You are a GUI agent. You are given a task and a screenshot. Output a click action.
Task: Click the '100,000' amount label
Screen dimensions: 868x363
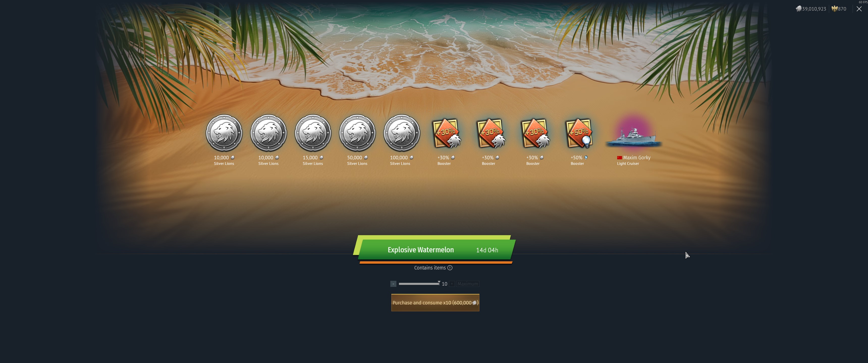[399, 158]
